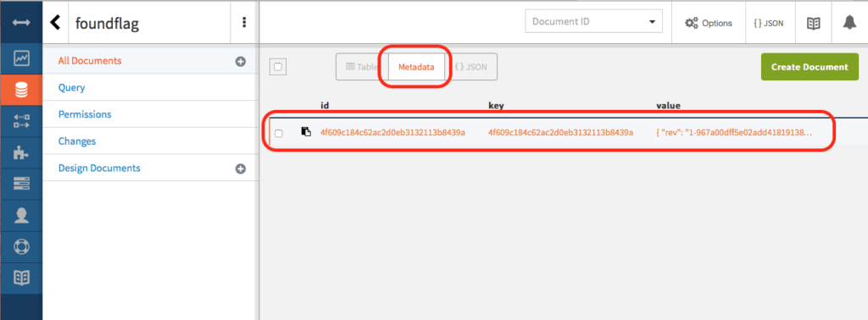The image size is (868, 320).
Task: Click the foundflag database title
Action: pyautogui.click(x=107, y=23)
